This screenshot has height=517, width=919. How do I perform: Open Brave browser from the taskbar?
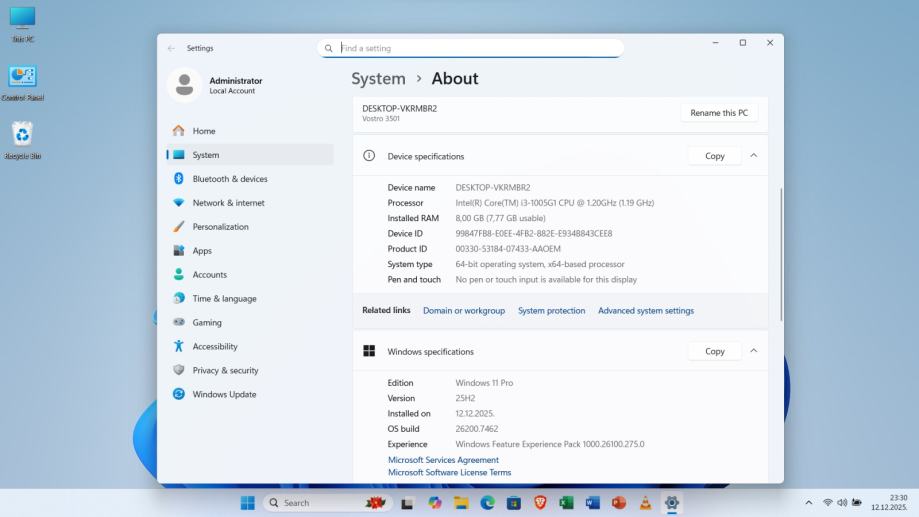pos(540,503)
